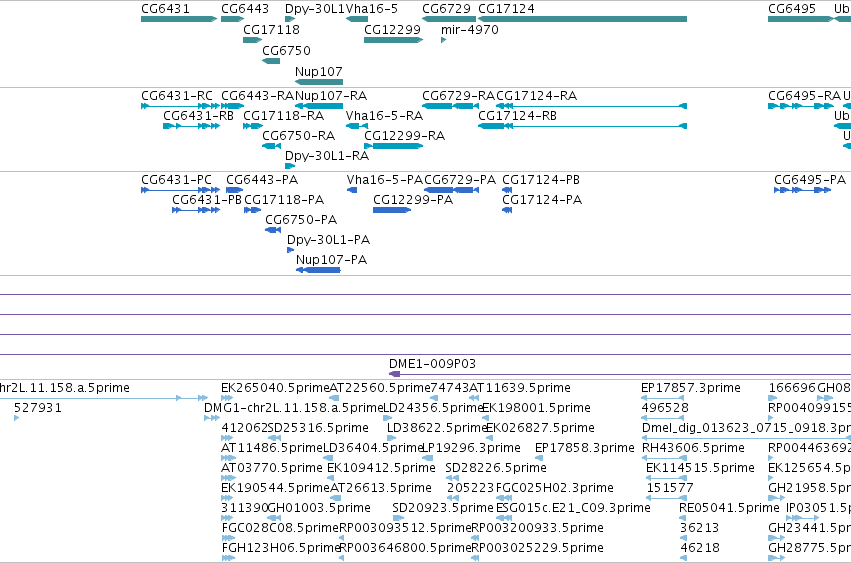Screen dimensions: 851x563
Task: Select the Nup107 gene feature
Action: (319, 82)
